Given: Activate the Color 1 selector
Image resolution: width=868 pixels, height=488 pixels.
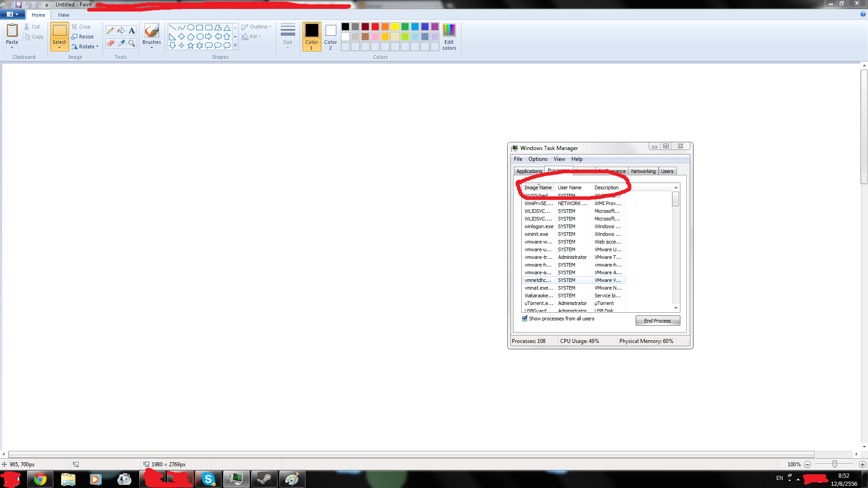Looking at the screenshot, I should 311,36.
